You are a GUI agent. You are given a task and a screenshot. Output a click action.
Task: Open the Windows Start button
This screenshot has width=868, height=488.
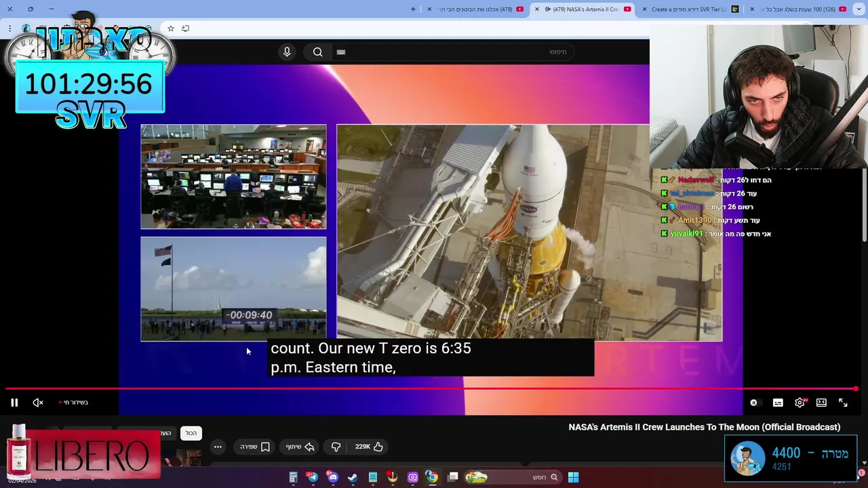click(573, 477)
